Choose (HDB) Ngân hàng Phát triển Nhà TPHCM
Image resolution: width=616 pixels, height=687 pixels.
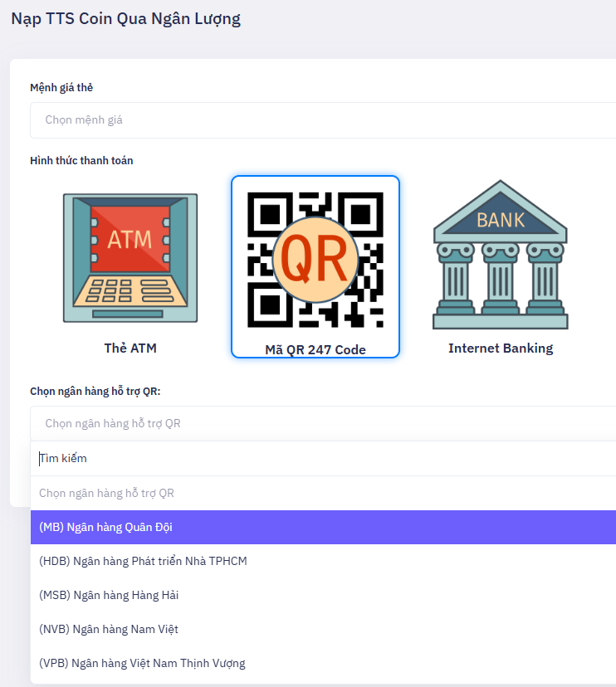pos(143,561)
